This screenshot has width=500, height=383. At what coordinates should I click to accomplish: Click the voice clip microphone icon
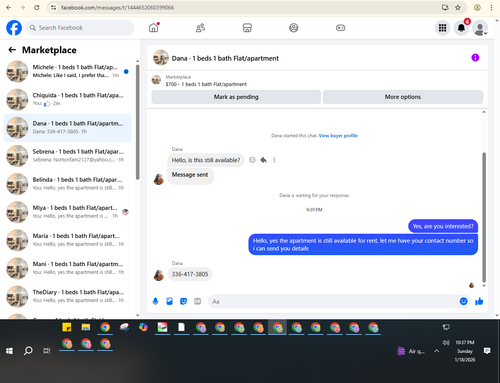(x=155, y=301)
